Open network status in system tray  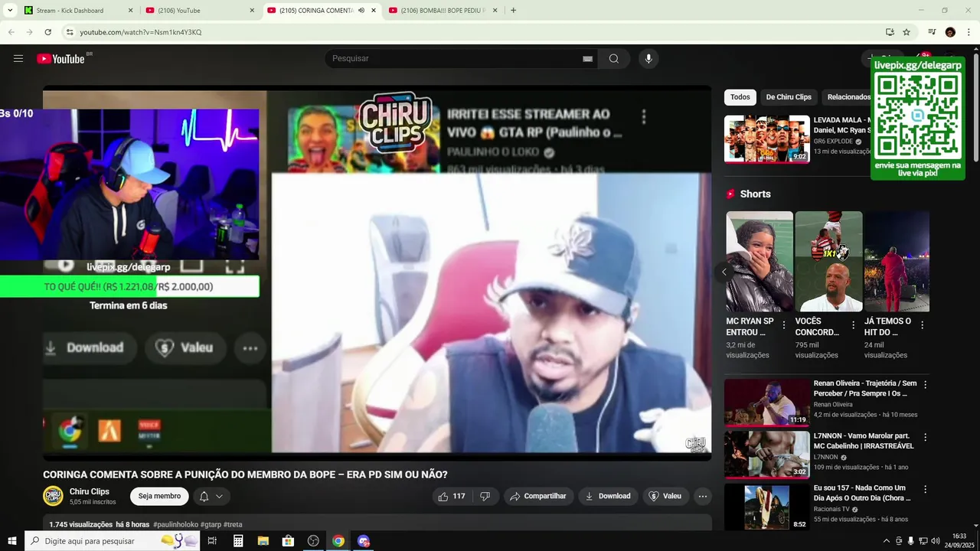(x=923, y=541)
